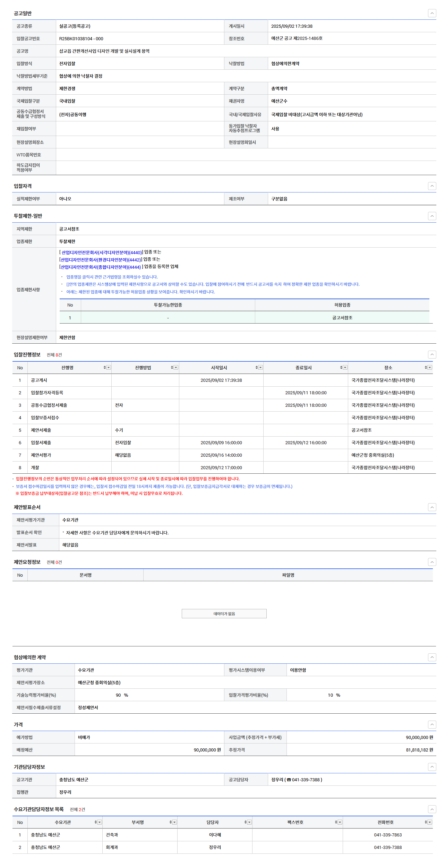Viewport: 445px width, 868px height.
Task: Open 산업디자인전문회사(시각디자인분야)(4440) link
Action: (x=101, y=252)
